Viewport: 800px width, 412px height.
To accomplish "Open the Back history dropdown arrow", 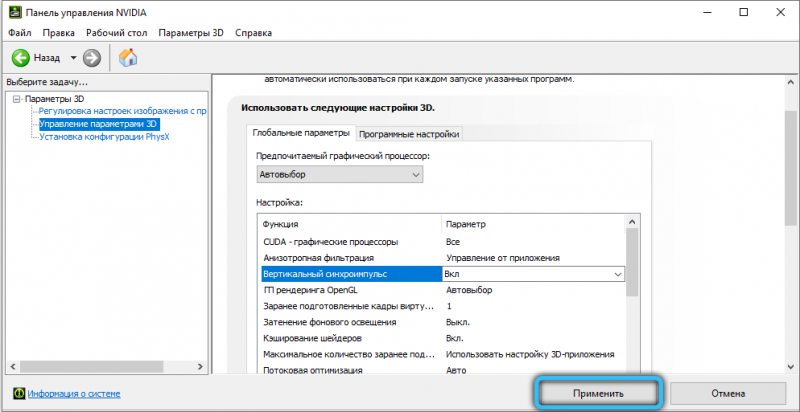I will point(73,58).
